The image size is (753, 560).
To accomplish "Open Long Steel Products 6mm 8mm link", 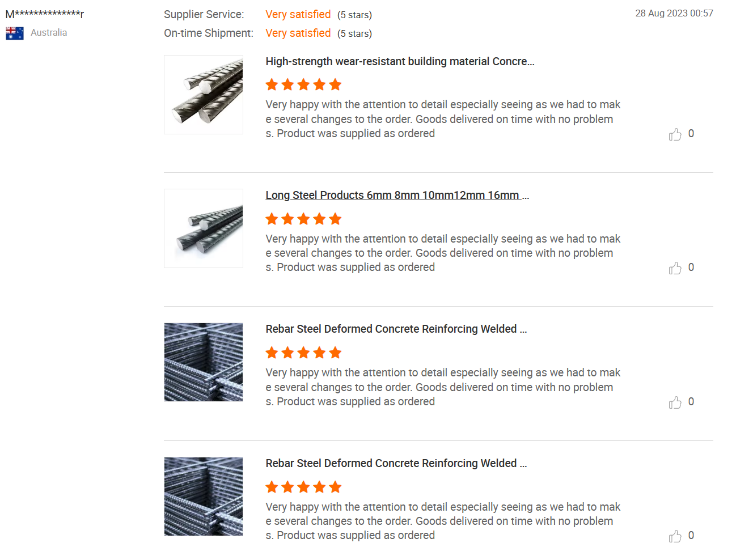I will 397,196.
